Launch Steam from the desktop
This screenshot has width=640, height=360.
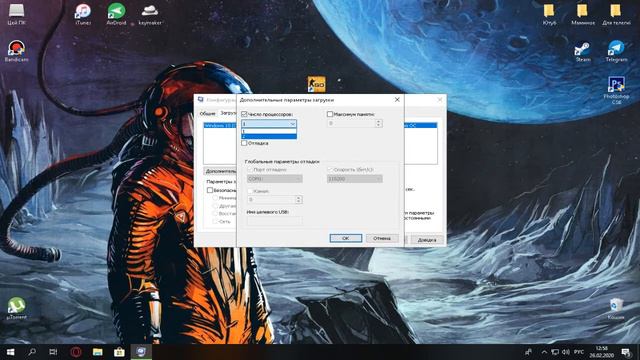(582, 51)
